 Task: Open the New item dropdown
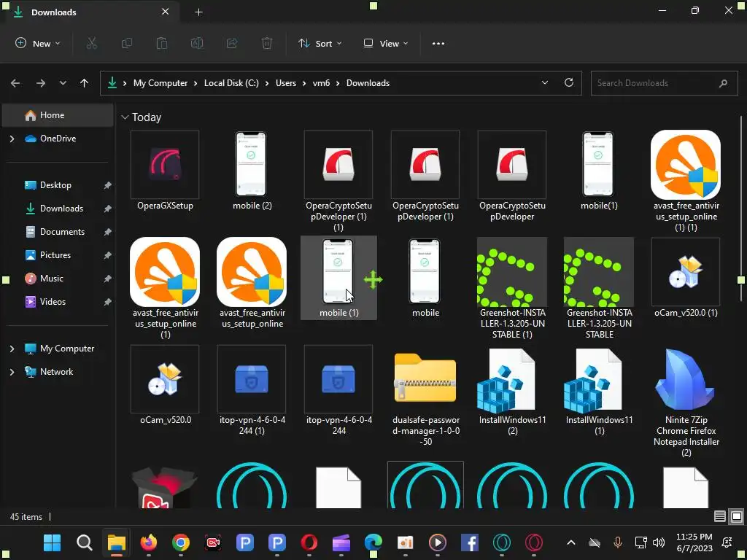[x=38, y=43]
